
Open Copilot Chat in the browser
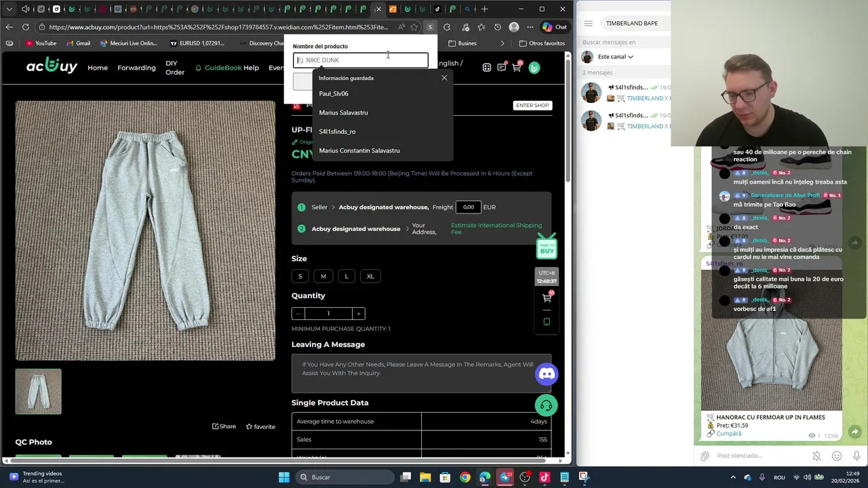coord(555,27)
